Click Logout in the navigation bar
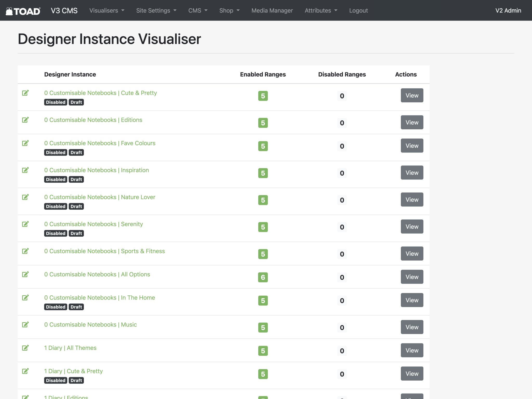 [358, 11]
